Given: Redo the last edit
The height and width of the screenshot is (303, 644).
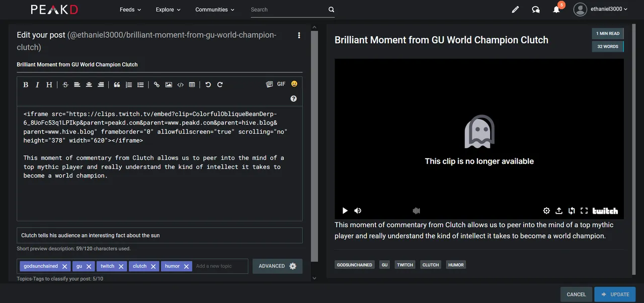Looking at the screenshot, I should (220, 85).
